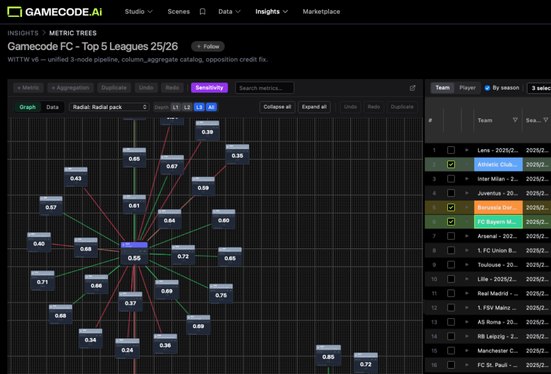Image resolution: width=551 pixels, height=374 pixels.
Task: Select the 0.43 node
Action: pos(76,177)
